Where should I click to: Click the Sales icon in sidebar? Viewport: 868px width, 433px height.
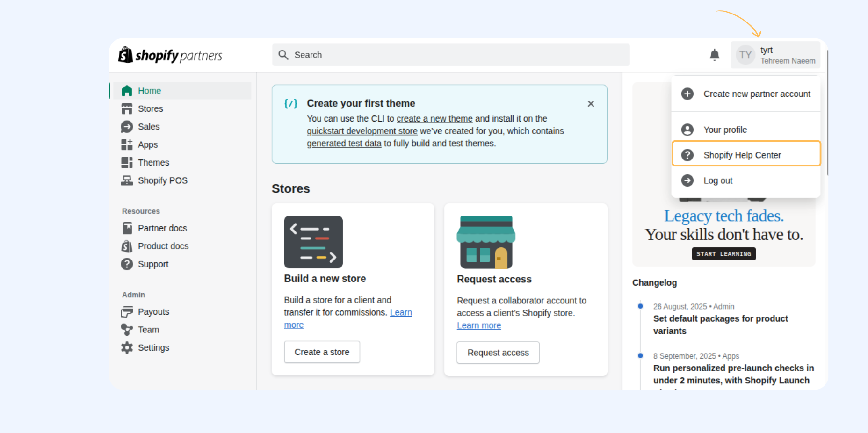(x=127, y=127)
